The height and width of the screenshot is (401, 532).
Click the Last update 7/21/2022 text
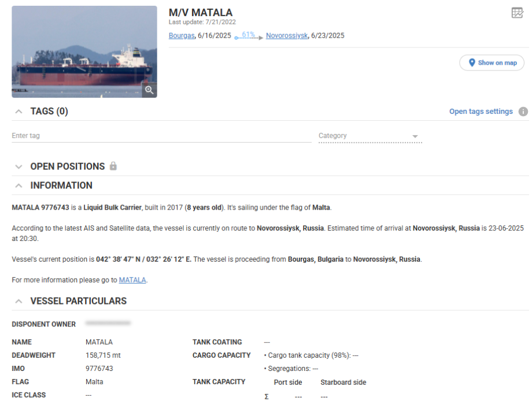click(x=202, y=22)
